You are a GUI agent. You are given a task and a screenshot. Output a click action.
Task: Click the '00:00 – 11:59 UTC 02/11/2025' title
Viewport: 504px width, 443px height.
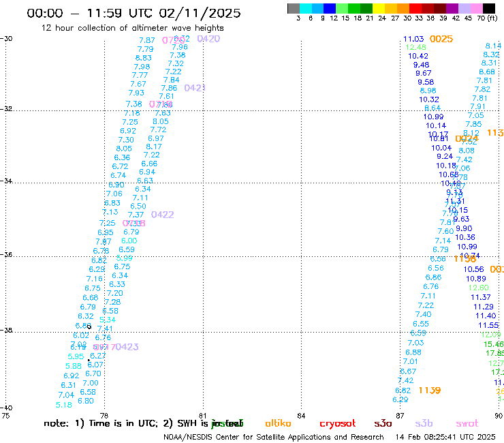133,13
